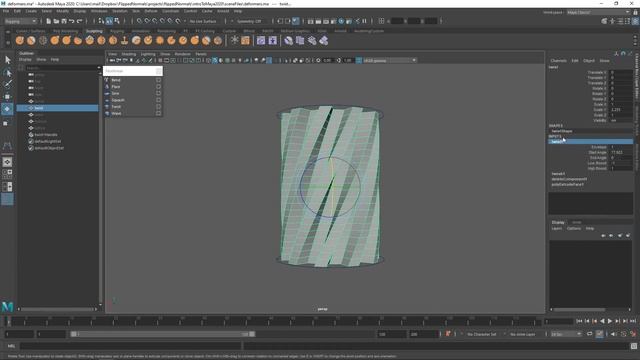
Task: Select the arrow Select tool in toolbox
Action: pos(7,60)
